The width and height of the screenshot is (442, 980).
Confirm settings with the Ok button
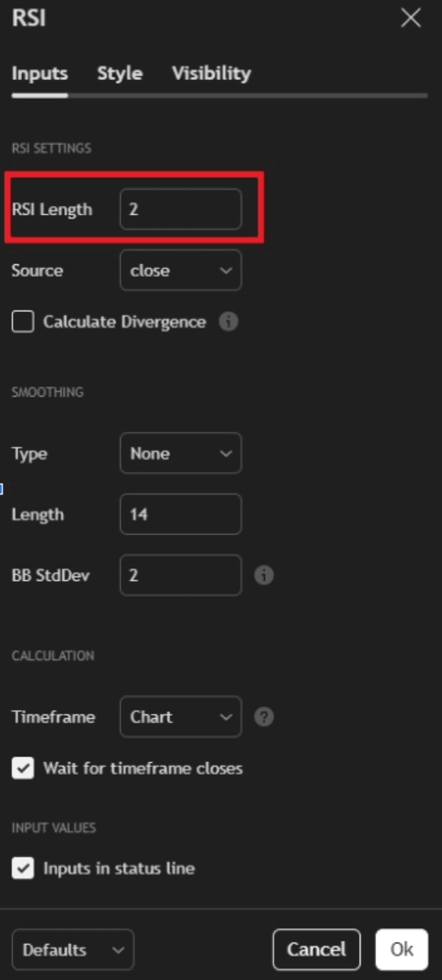pos(402,949)
